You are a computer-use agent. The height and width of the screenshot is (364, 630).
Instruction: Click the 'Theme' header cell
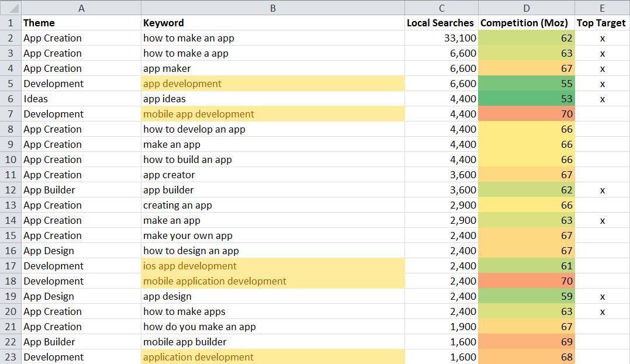[x=81, y=23]
